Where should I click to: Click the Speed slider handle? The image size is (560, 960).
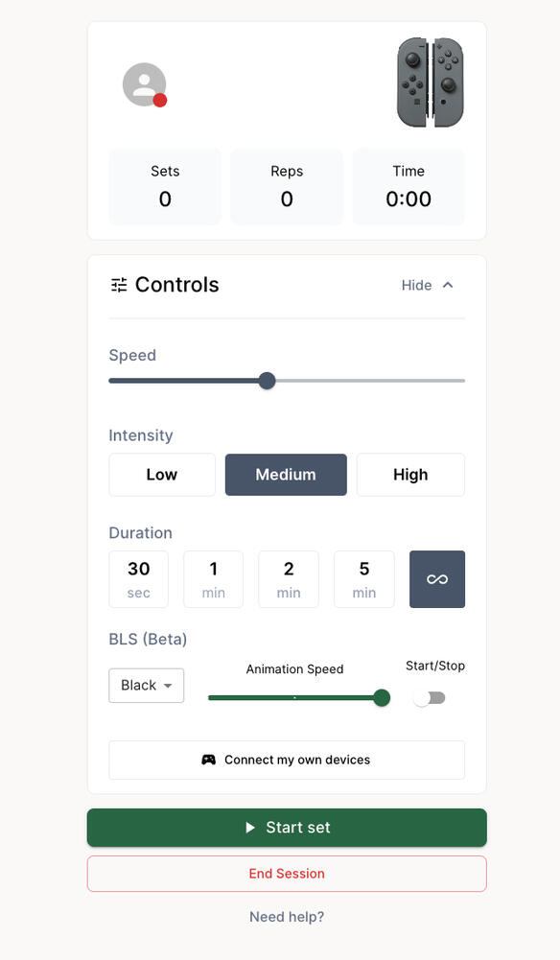[x=267, y=381]
